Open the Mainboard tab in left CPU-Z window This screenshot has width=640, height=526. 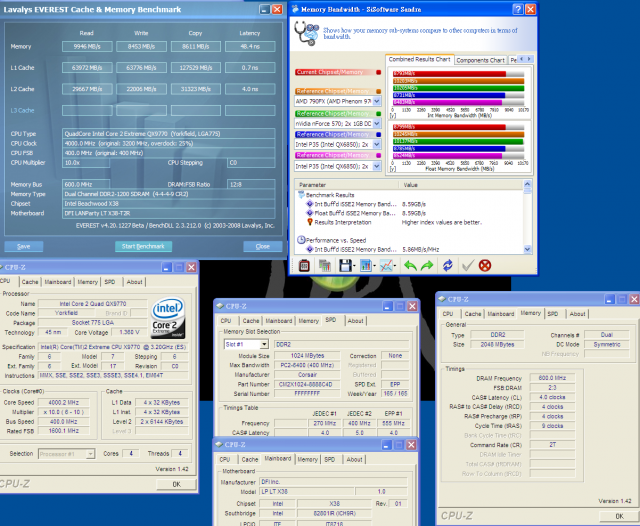coord(58,282)
